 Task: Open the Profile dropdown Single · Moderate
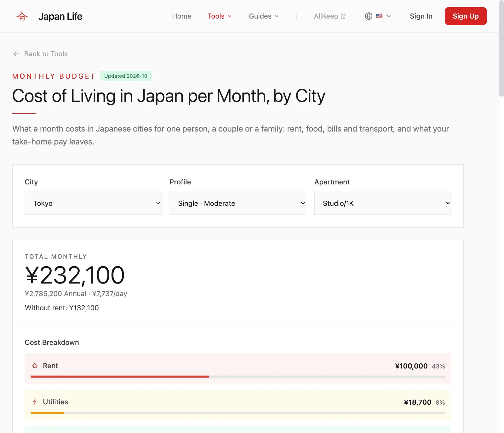click(238, 203)
